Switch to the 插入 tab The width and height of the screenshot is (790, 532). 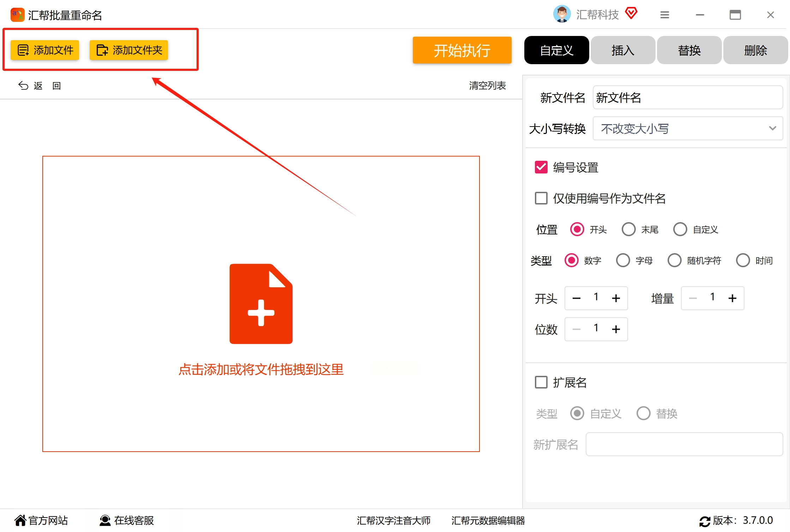click(x=623, y=50)
